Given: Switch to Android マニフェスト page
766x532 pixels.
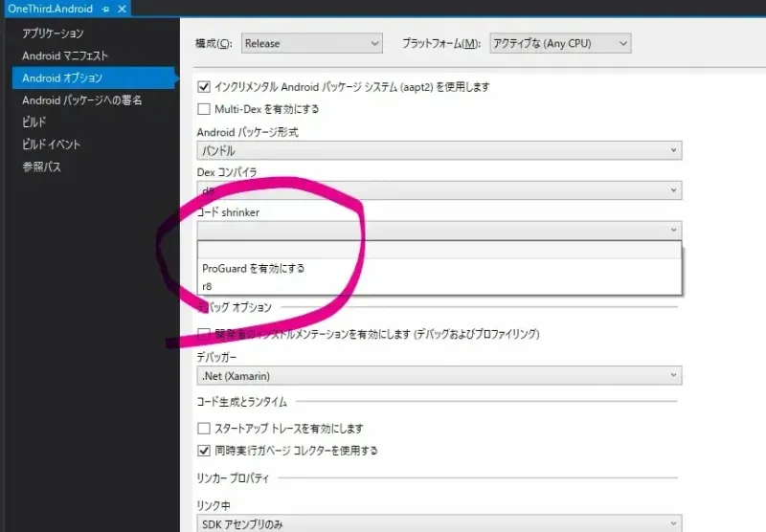Looking at the screenshot, I should pos(65,55).
